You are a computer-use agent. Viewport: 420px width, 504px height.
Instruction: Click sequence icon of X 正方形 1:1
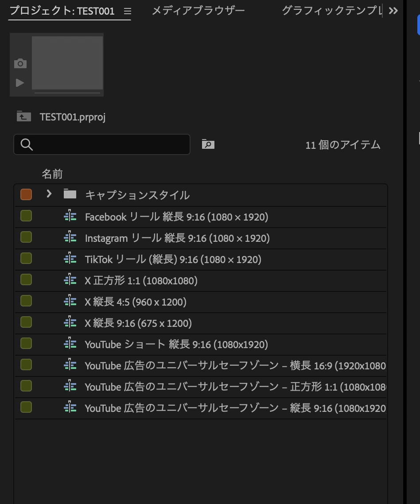70,279
